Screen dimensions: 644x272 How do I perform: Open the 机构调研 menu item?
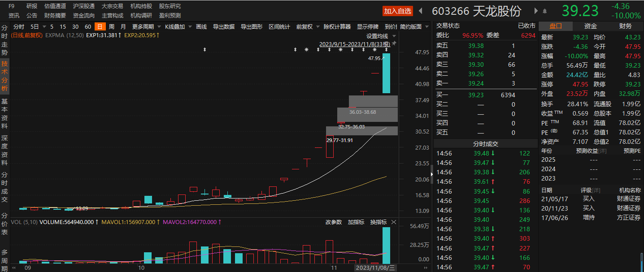point(141,16)
